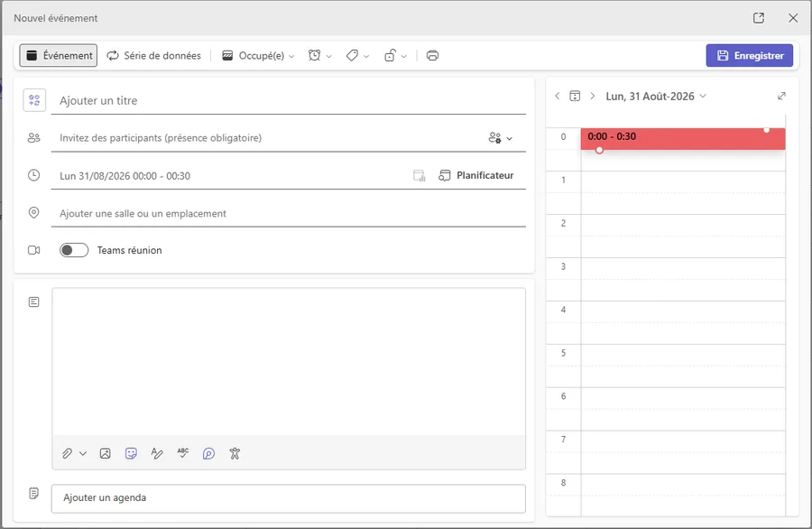Switch to Série de données
This screenshot has width=812, height=529.
coord(153,55)
